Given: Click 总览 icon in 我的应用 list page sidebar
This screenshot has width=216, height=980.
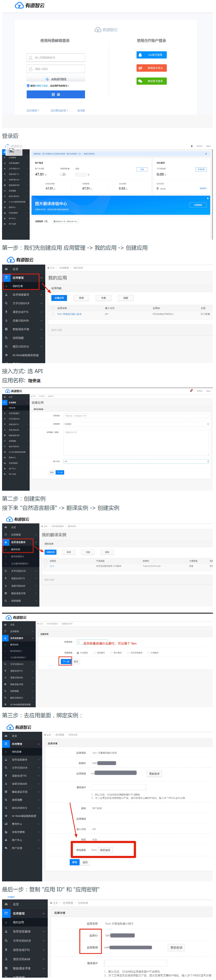Looking at the screenshot, I should (x=6, y=269).
